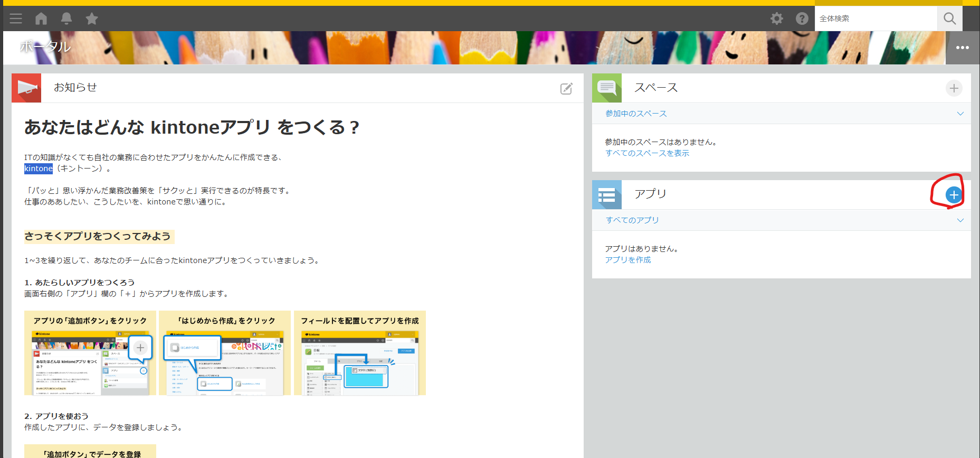This screenshot has width=980, height=458.
Task: Open the add button click tutorial thumbnail
Action: [x=90, y=353]
